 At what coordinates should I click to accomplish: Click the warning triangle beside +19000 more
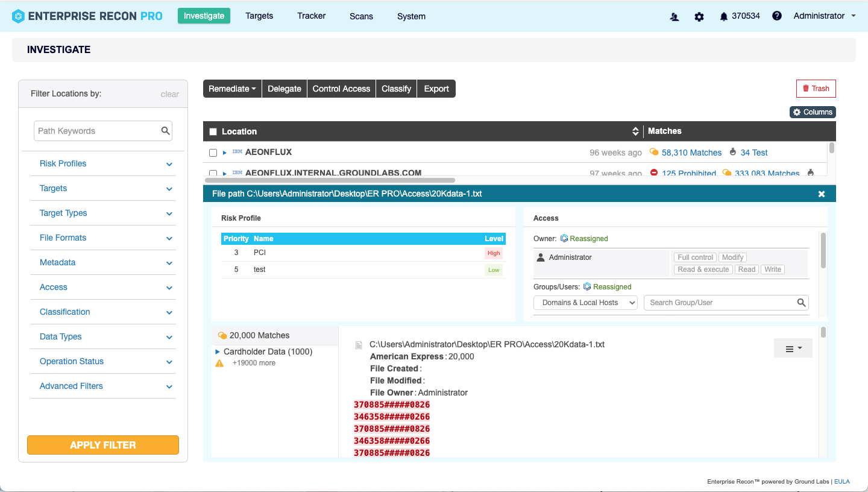(x=219, y=364)
